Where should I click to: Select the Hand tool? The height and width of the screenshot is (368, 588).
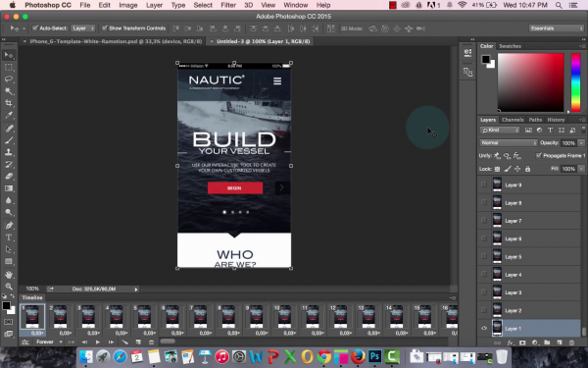tap(9, 275)
